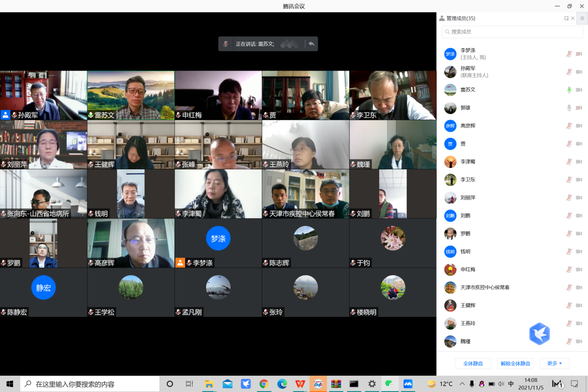Click camera icon next to 高彦辉 in list
Image resolution: width=588 pixels, height=392 pixels.
(579, 126)
